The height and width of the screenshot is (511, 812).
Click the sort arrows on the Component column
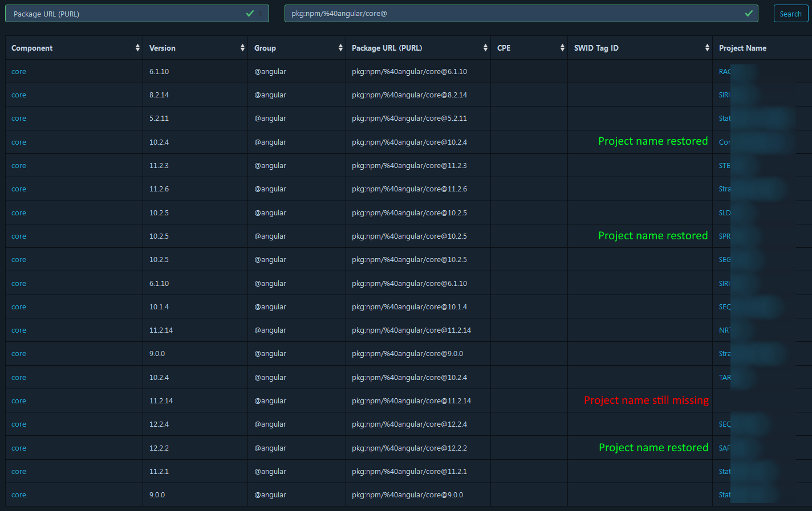[x=137, y=48]
